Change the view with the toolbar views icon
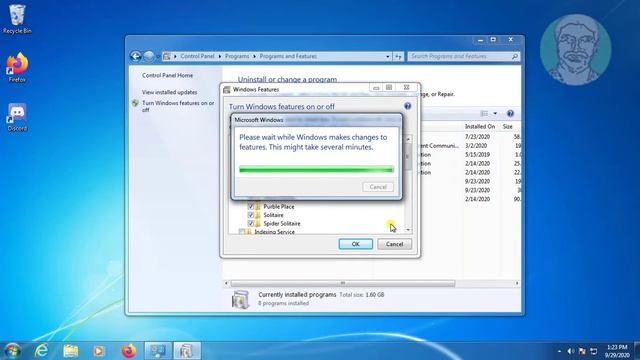 484,113
